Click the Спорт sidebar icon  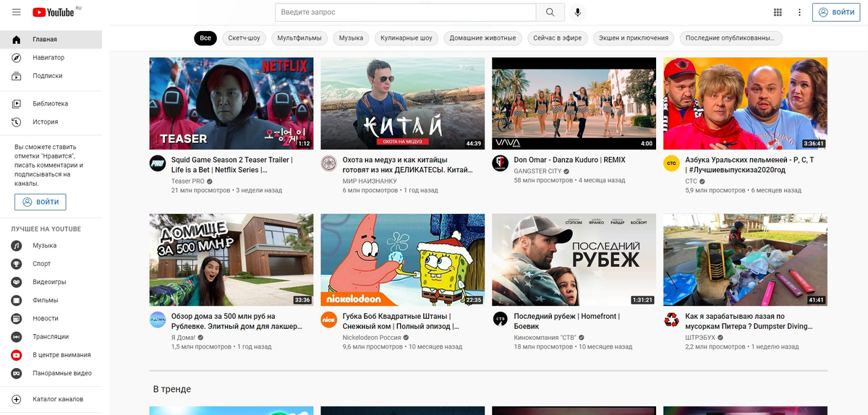coord(17,264)
